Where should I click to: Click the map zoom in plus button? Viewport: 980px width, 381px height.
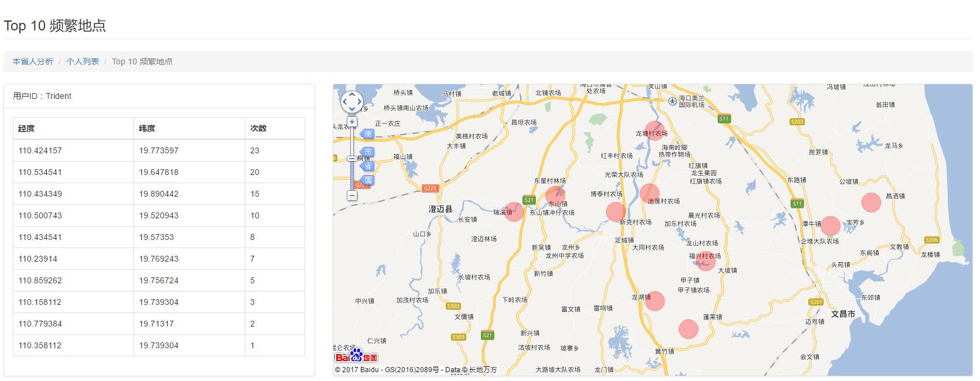coord(351,122)
